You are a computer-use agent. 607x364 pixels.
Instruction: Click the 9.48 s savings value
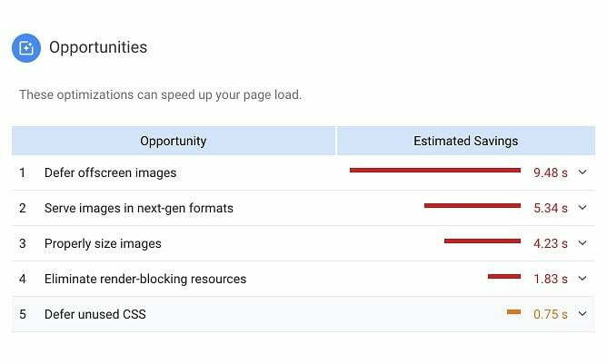(x=550, y=172)
